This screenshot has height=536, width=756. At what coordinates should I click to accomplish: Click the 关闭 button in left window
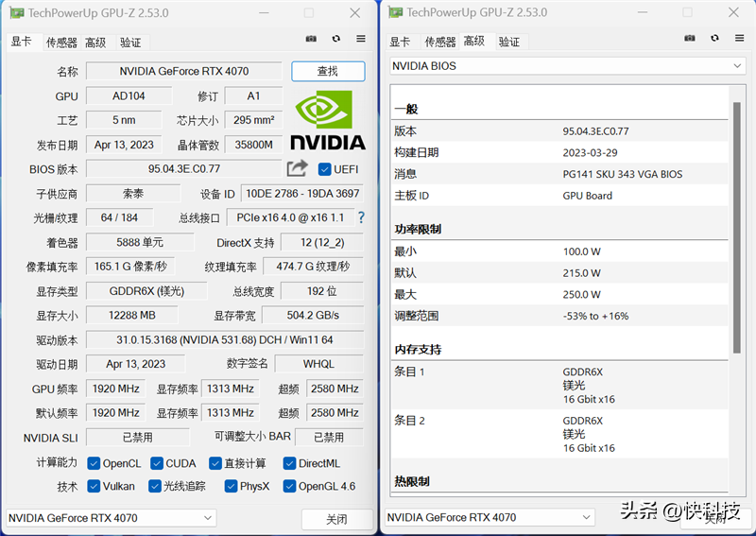pos(337,519)
